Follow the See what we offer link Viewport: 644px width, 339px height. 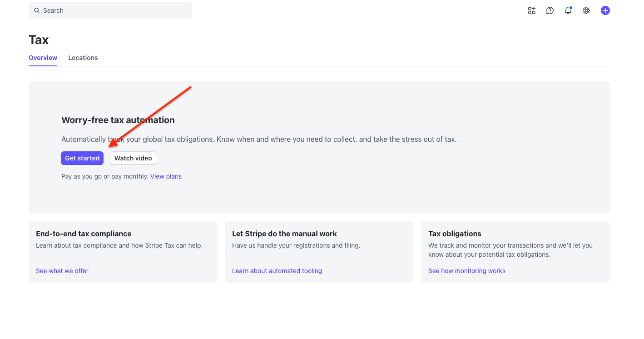[62, 271]
